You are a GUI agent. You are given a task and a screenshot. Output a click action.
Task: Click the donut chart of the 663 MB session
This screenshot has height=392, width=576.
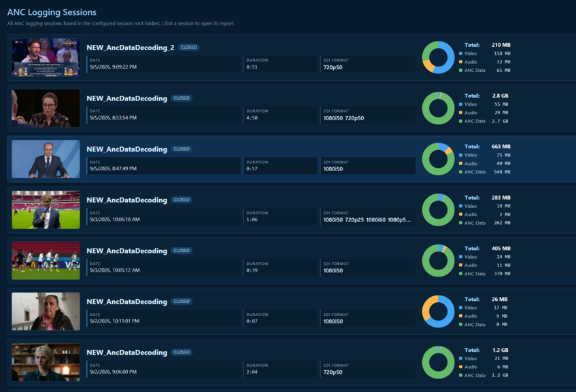click(438, 159)
